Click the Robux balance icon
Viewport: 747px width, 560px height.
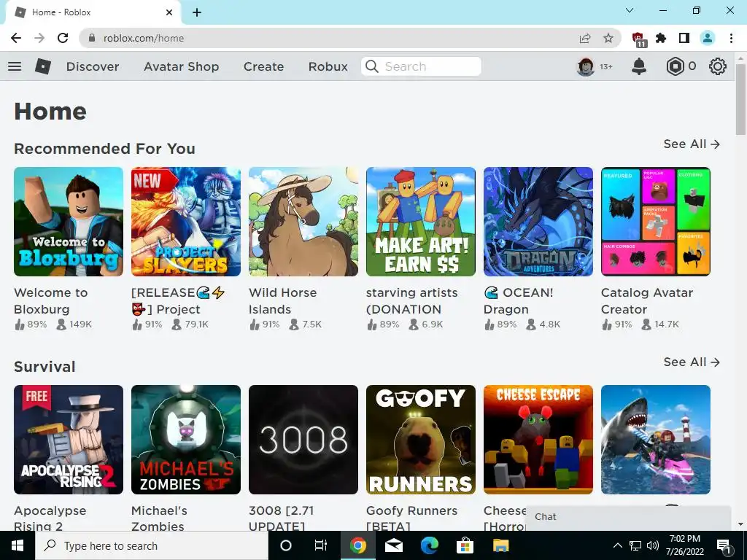pyautogui.click(x=675, y=66)
